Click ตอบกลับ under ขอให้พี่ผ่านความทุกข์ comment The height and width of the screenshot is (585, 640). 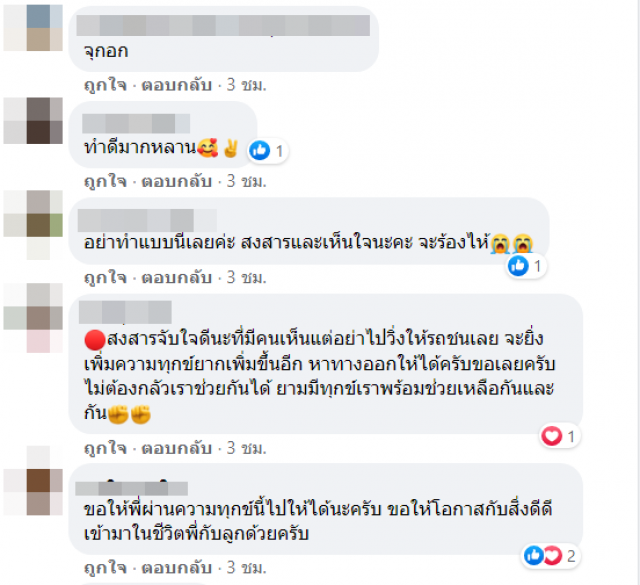176,567
